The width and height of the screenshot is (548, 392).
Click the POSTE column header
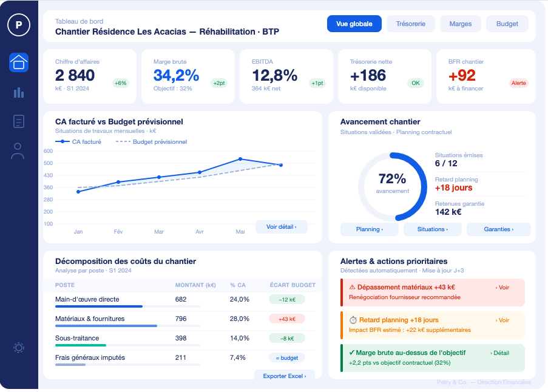click(65, 285)
